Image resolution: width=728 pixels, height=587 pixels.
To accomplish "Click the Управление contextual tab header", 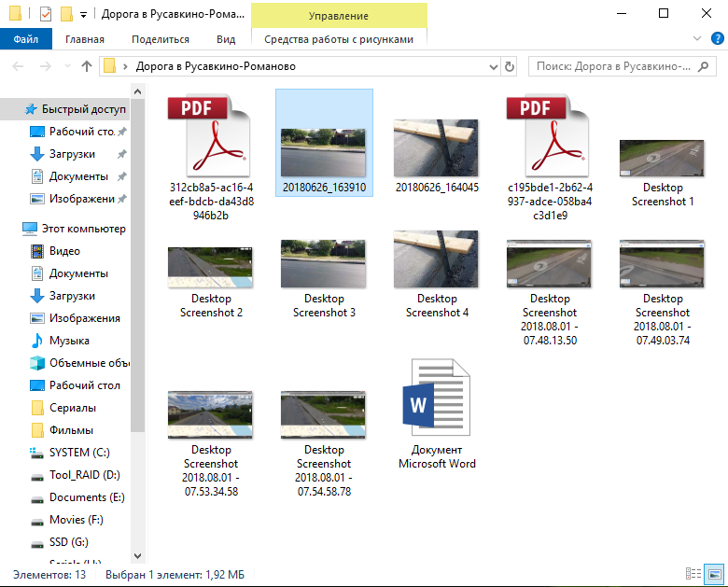I will 339,16.
